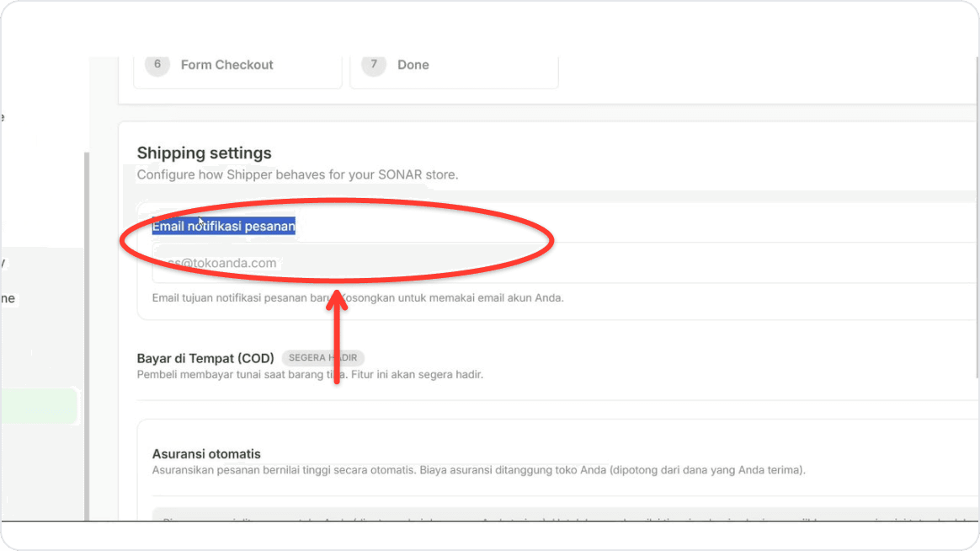Click step number 6 circle
Image resolution: width=980 pixels, height=551 pixels.
point(157,64)
